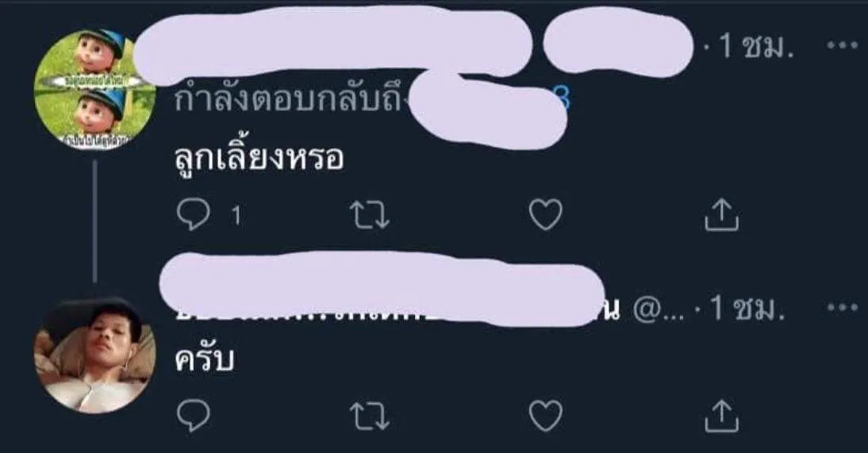
Task: Open the three-dot menu of the "ครับ" reply
Action: 842,307
